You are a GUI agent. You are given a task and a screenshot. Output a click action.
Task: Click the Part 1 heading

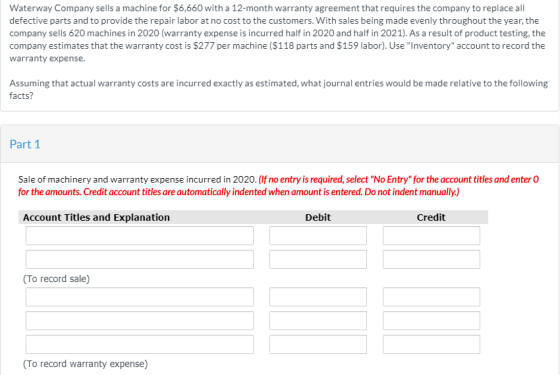pos(25,144)
